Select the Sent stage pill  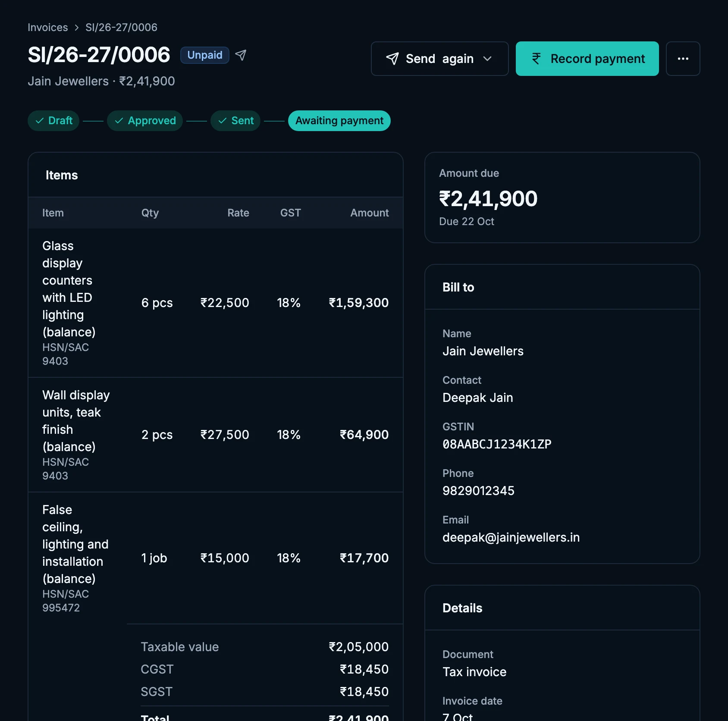coord(235,121)
